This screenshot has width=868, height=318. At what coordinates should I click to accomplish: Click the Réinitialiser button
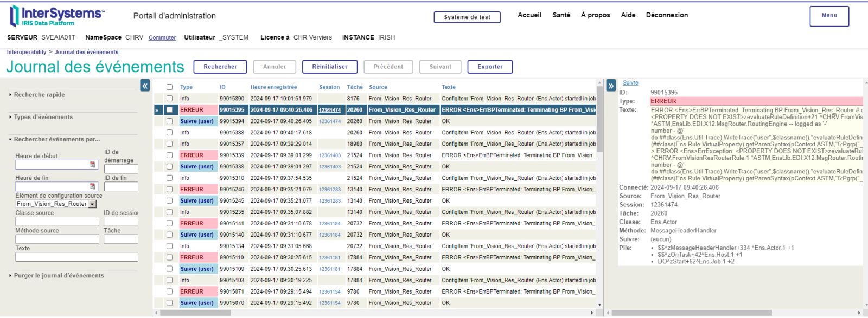pos(330,67)
